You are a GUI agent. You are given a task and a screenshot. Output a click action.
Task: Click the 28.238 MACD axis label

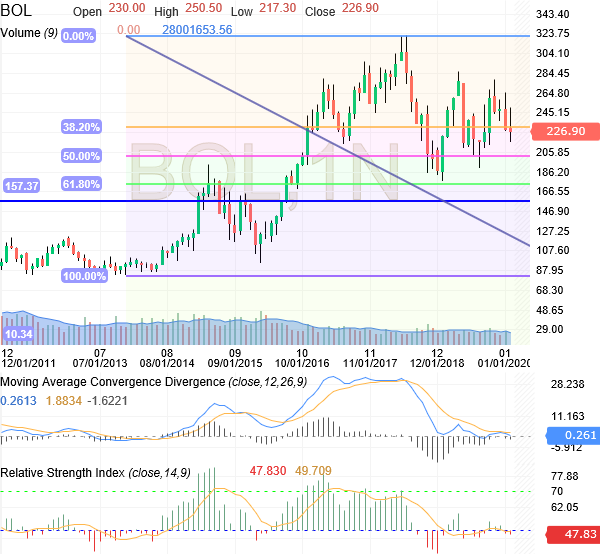[x=567, y=384]
